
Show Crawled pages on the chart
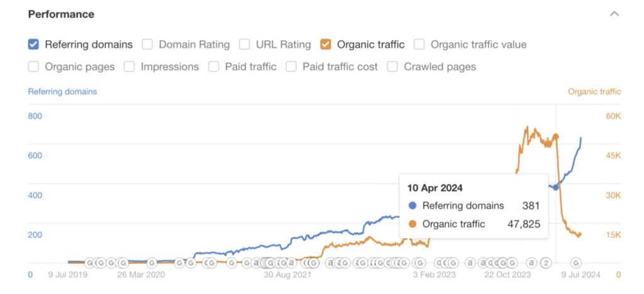pyautogui.click(x=392, y=67)
